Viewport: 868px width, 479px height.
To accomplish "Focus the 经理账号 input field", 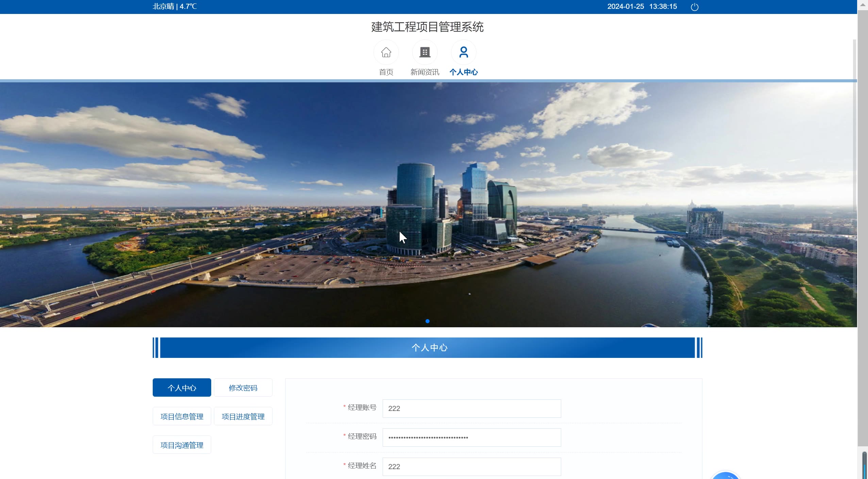I will point(472,409).
